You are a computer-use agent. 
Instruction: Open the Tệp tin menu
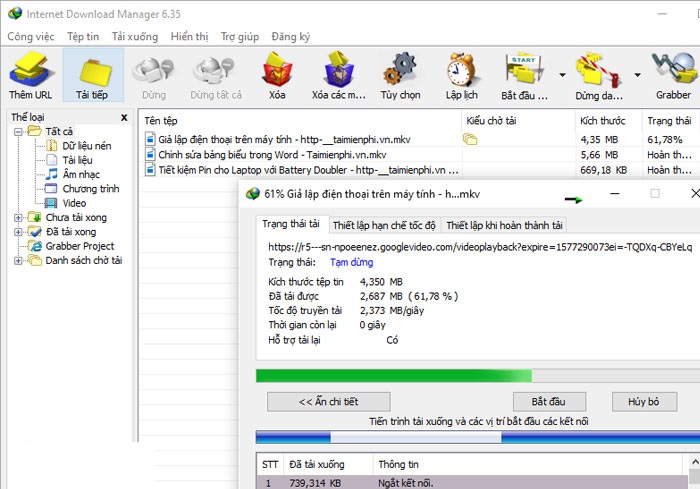click(83, 37)
